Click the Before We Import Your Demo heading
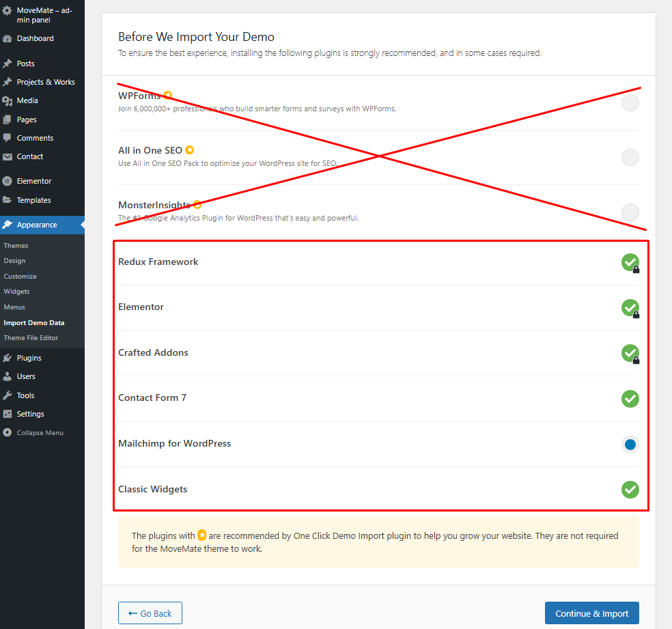This screenshot has height=629, width=672. (196, 37)
